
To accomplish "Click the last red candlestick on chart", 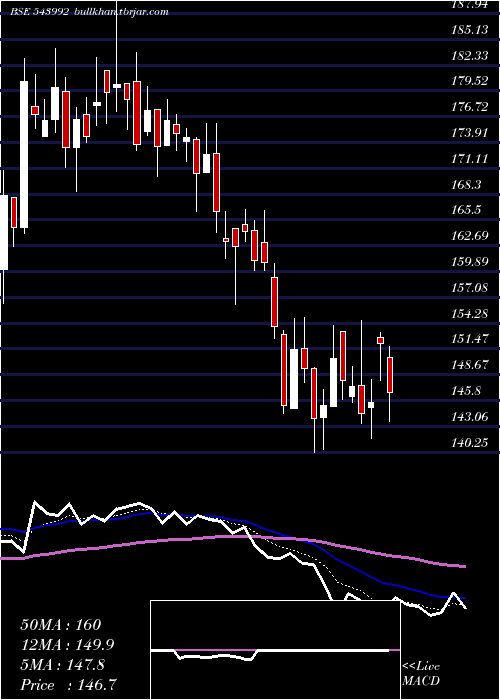I will tap(390, 375).
